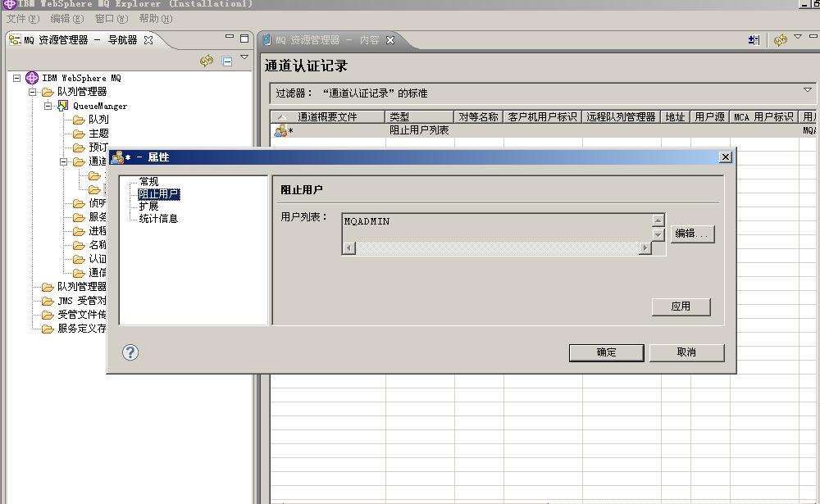Image resolution: width=820 pixels, height=504 pixels.
Task: Open the 队列 folder in tree
Action: coord(79,120)
